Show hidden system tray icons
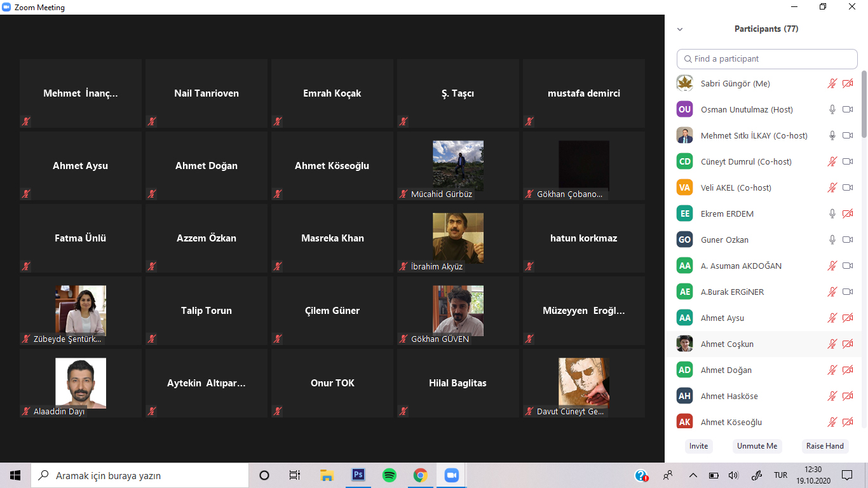Screen dimensions: 868x488 tap(693, 475)
